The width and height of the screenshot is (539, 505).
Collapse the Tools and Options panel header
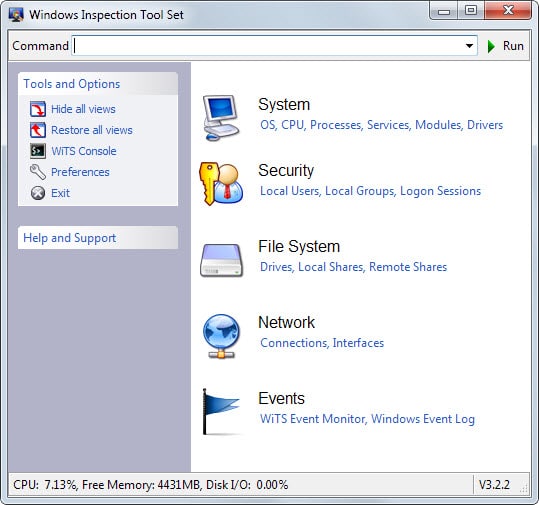tap(98, 84)
